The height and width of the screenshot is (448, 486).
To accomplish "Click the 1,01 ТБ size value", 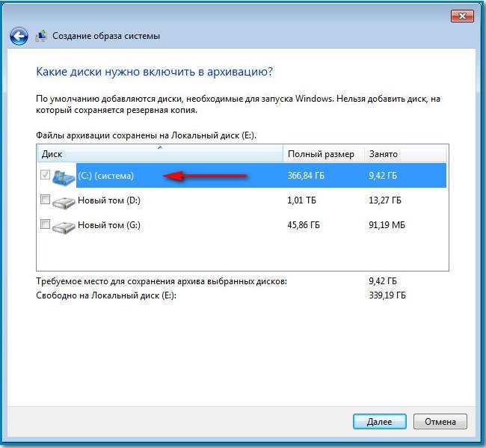I will click(301, 200).
